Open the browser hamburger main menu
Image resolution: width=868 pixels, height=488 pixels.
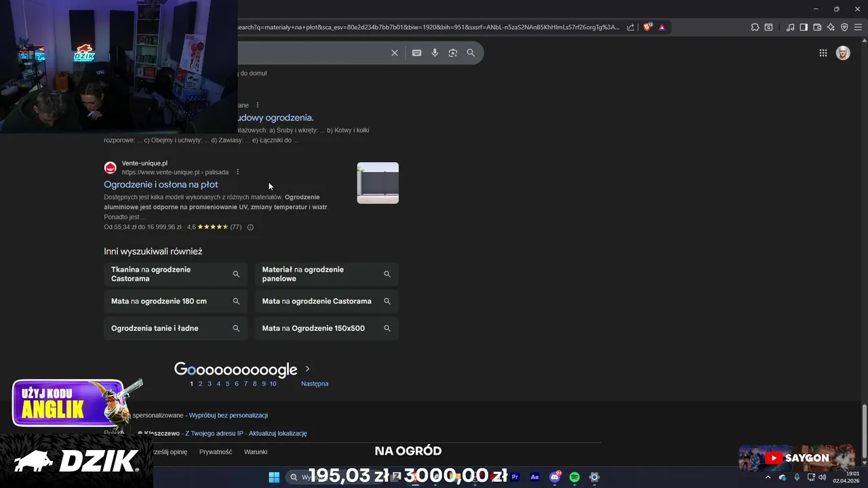(x=858, y=27)
